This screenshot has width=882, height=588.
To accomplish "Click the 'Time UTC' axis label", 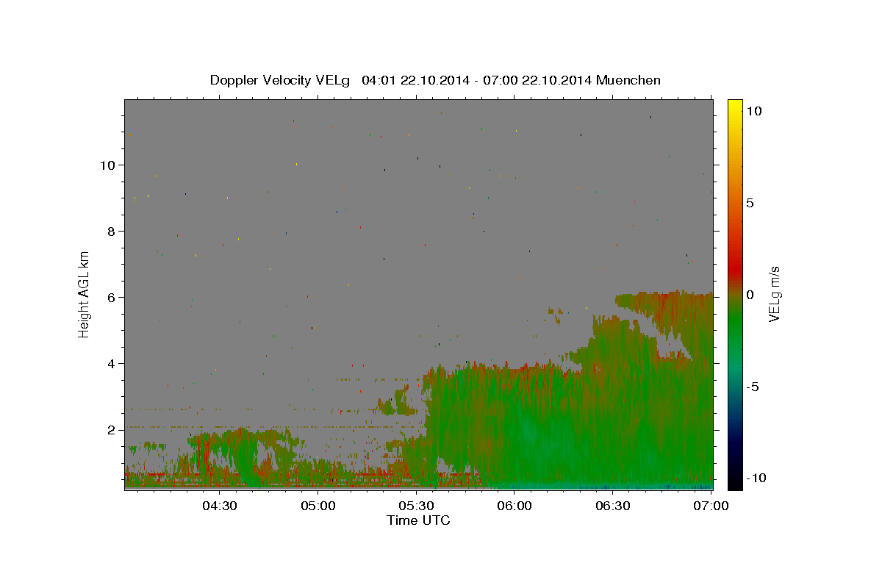I will coord(418,520).
